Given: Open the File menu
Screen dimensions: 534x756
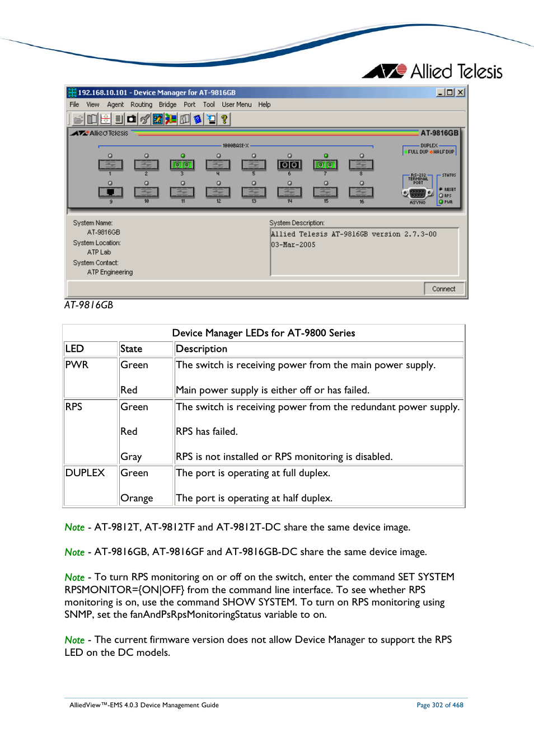Looking at the screenshot, I should pyautogui.click(x=74, y=105).
